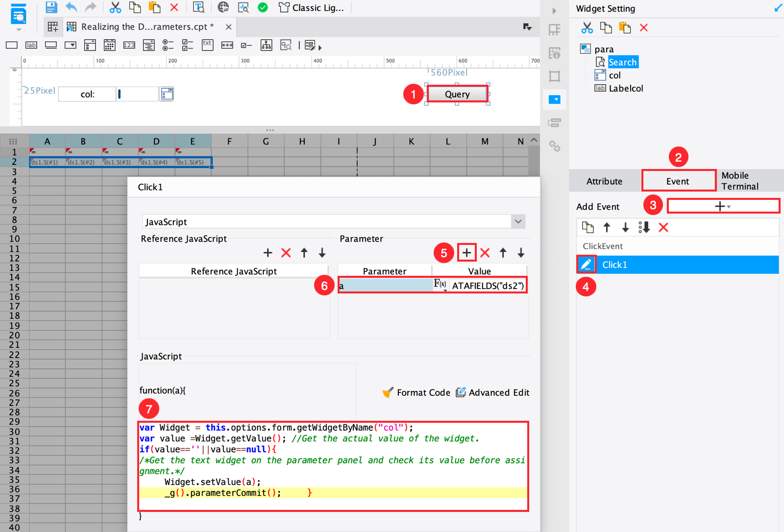Viewport: 784px width, 532px height.
Task: Select the Click1 event row
Action: [678, 265]
